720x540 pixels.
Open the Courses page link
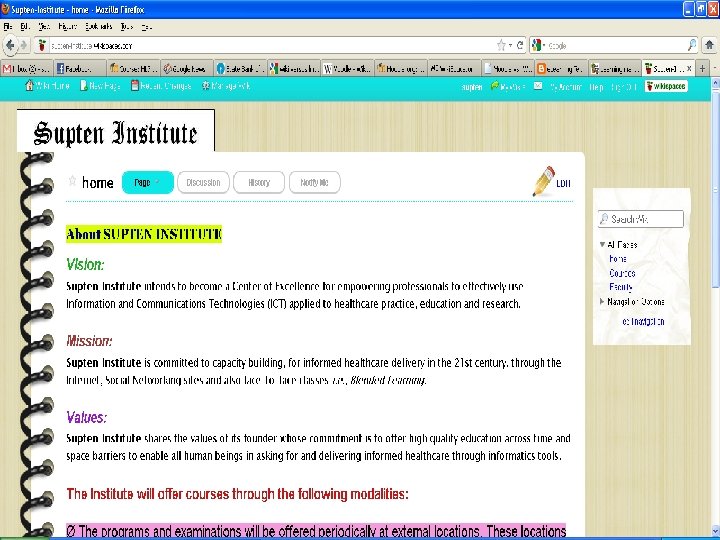[x=622, y=273]
